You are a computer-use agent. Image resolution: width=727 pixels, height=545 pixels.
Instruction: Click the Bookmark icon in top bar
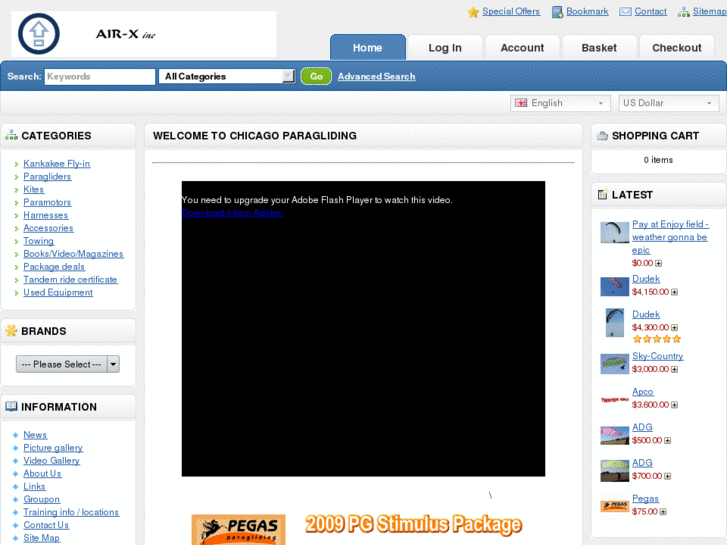pyautogui.click(x=557, y=12)
